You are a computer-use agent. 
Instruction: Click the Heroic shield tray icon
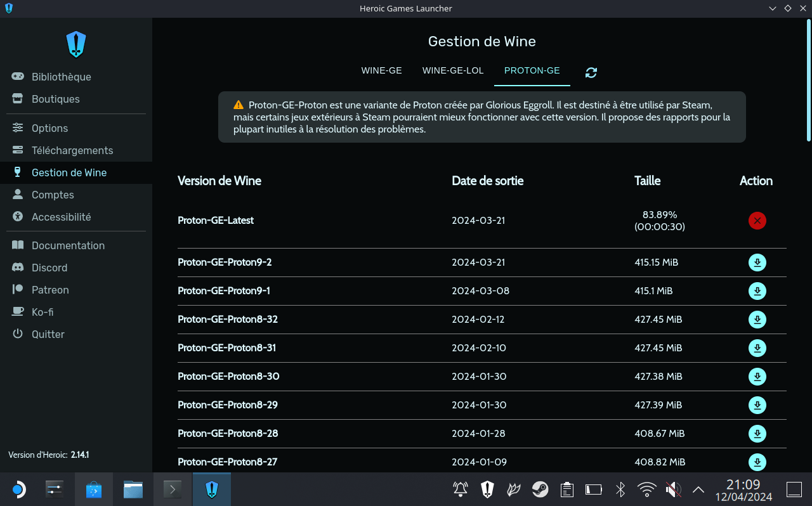pyautogui.click(x=487, y=489)
